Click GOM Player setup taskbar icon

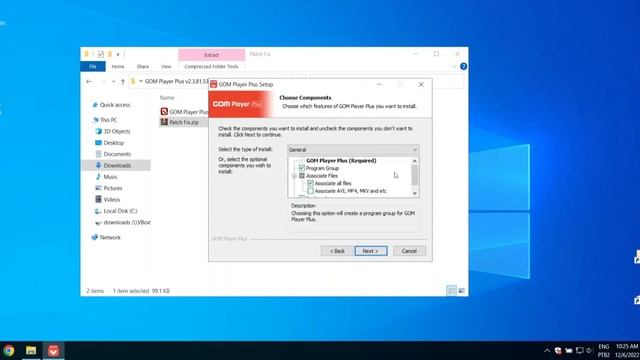click(53, 351)
